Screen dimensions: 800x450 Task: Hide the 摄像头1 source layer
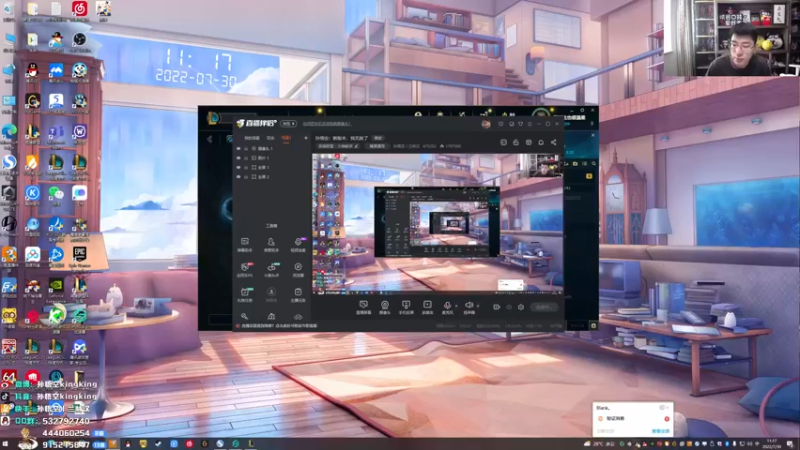tap(238, 148)
